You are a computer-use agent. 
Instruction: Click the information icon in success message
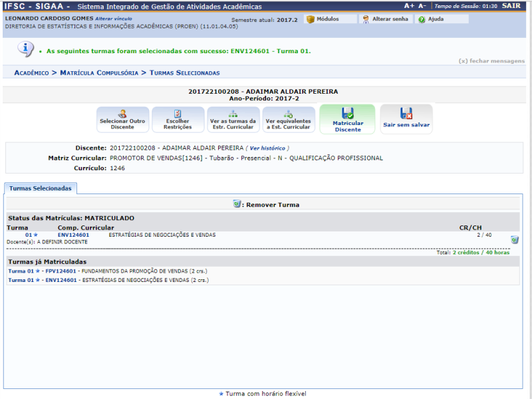[25, 49]
